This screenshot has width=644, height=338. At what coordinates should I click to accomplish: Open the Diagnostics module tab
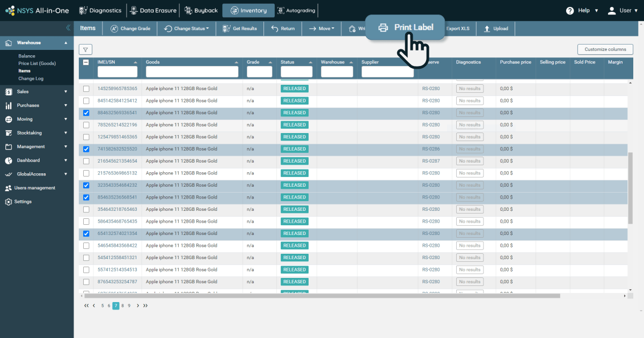[x=101, y=10]
